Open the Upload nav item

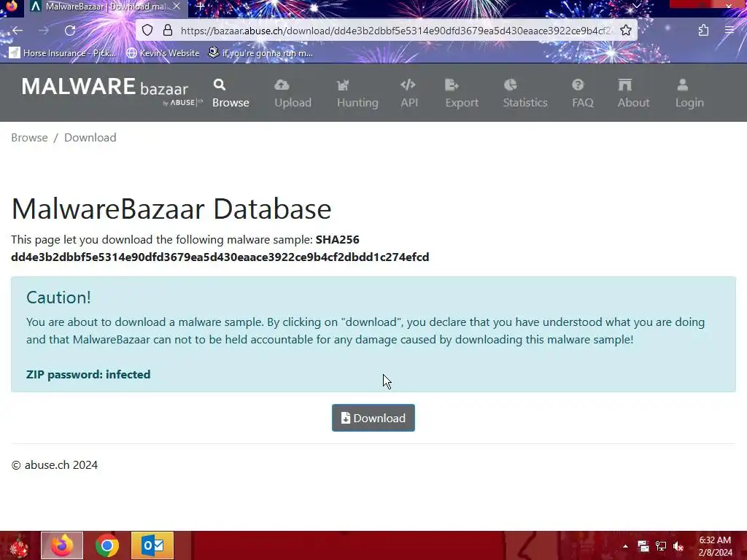293,93
